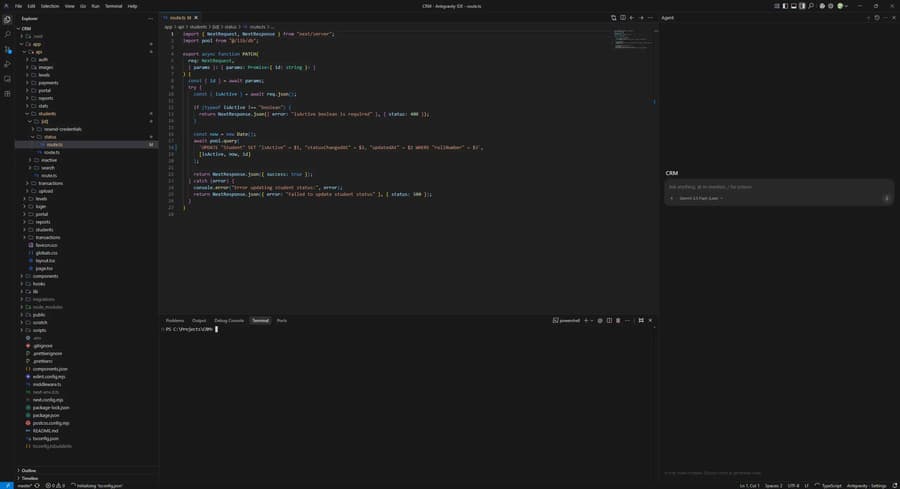900x489 pixels.
Task: Kill terminal trash icon
Action: click(x=618, y=320)
